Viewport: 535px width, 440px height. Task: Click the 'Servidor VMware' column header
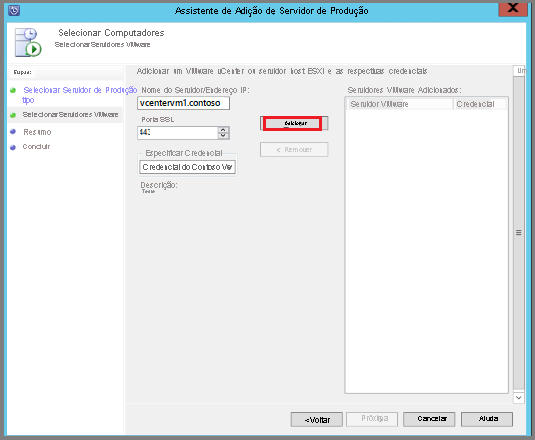[x=400, y=104]
